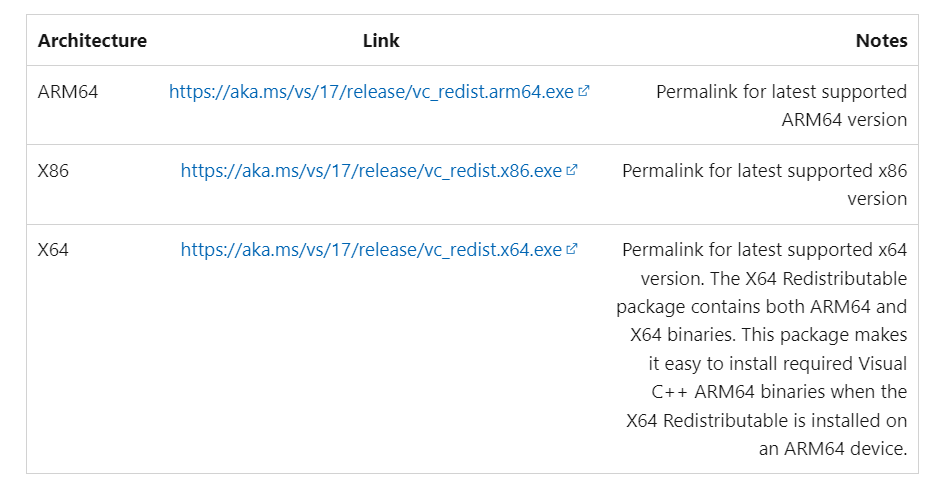Click the 'latest supported x86 version' note

coord(764,185)
